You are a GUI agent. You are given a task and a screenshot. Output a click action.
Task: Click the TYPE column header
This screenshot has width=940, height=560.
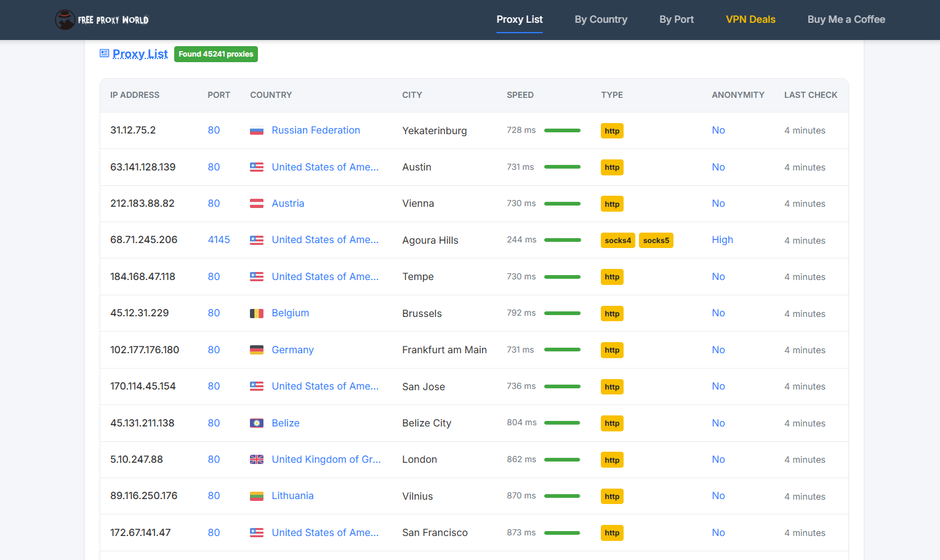612,95
